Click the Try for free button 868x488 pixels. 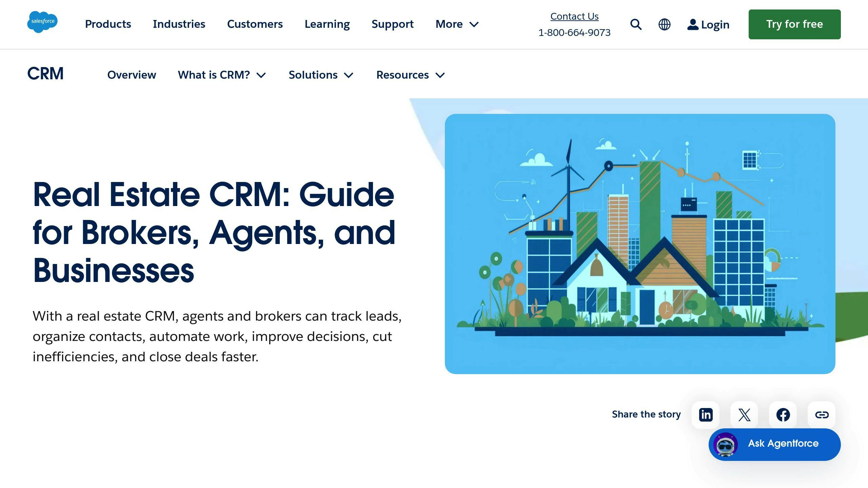point(794,24)
